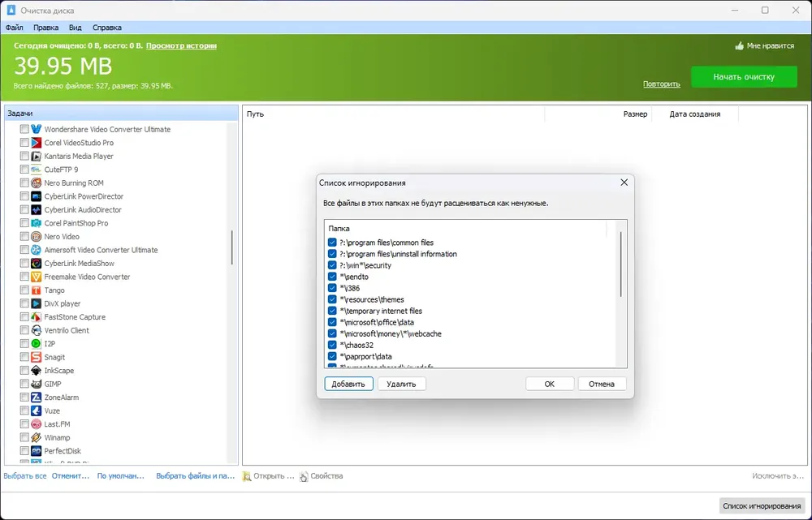The height and width of the screenshot is (520, 812).
Task: Click the GIMP mascot icon
Action: pyautogui.click(x=36, y=384)
